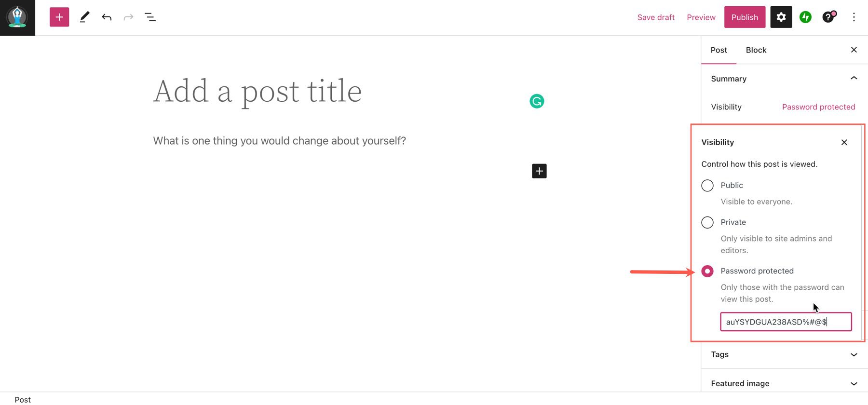The width and height of the screenshot is (868, 405).
Task: Open editor Settings with the gear icon
Action: [781, 17]
